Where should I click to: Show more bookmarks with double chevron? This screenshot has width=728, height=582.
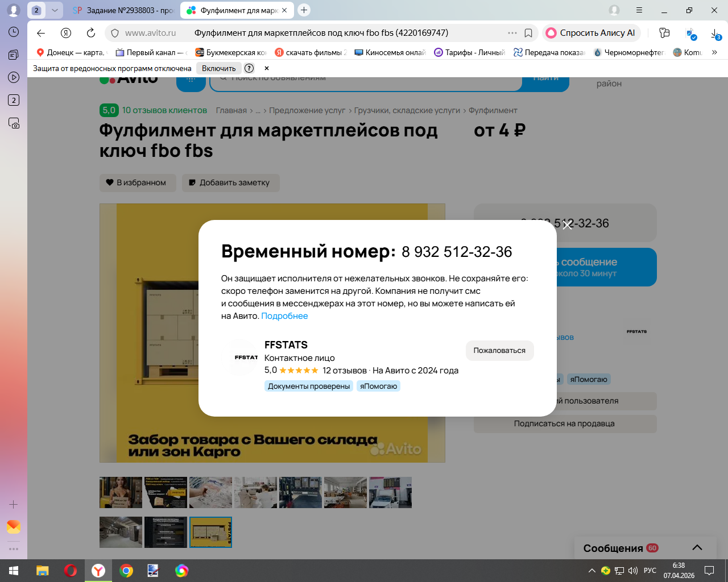[x=714, y=52]
